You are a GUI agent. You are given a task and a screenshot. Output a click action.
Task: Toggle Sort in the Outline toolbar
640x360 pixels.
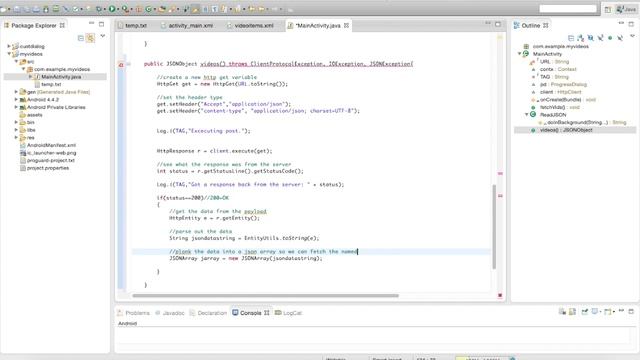[580, 38]
